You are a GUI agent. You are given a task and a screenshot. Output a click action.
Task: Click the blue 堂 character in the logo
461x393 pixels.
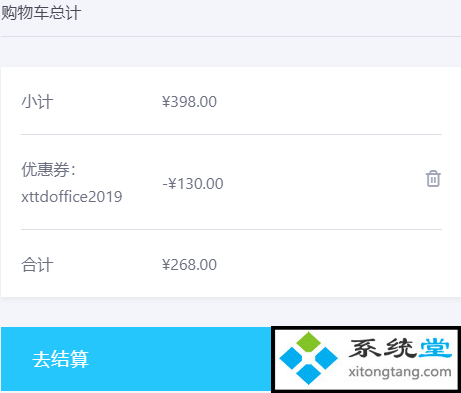[x=435, y=348]
